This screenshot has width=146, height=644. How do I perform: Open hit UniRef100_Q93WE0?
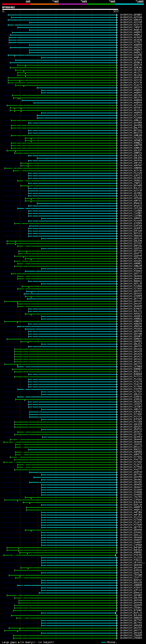coord(131,15)
